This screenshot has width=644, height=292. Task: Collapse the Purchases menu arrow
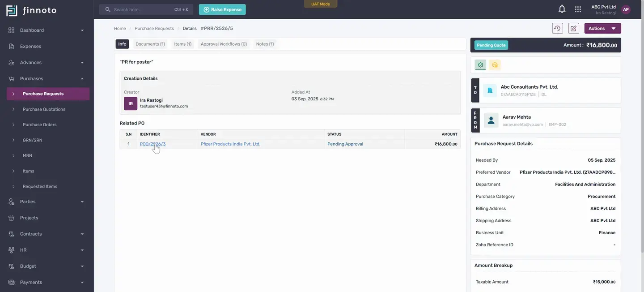82,79
